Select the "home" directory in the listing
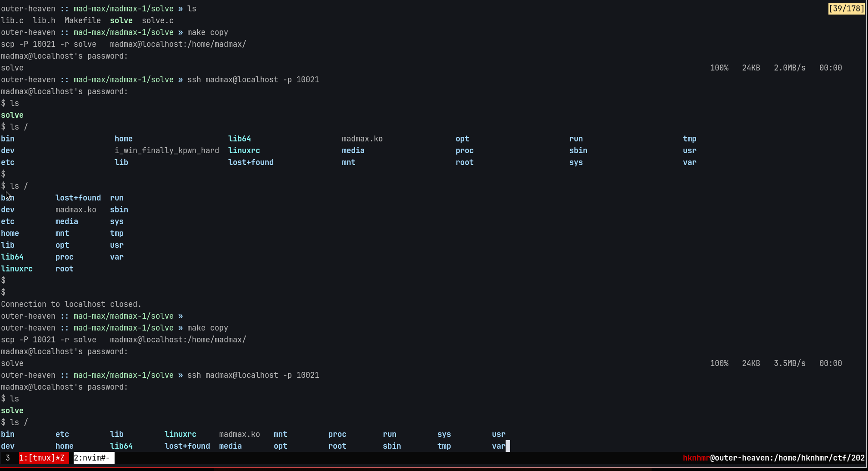Image resolution: width=868 pixels, height=471 pixels. 123,138
